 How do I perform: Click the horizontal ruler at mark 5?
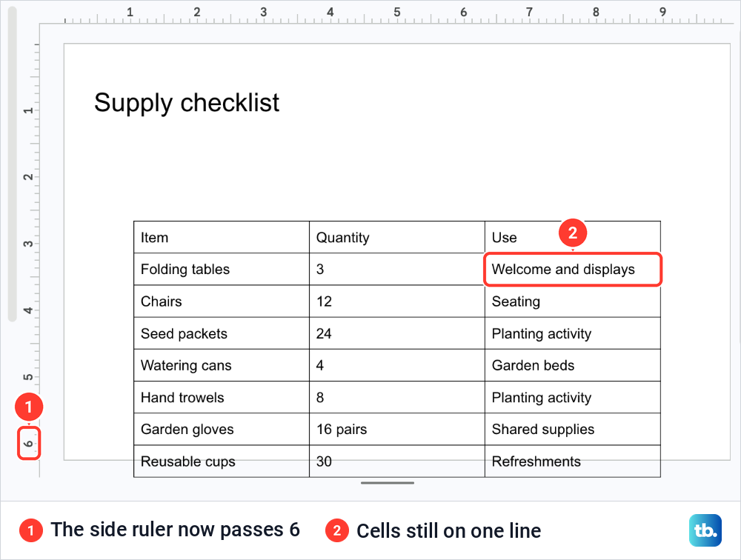pos(397,13)
